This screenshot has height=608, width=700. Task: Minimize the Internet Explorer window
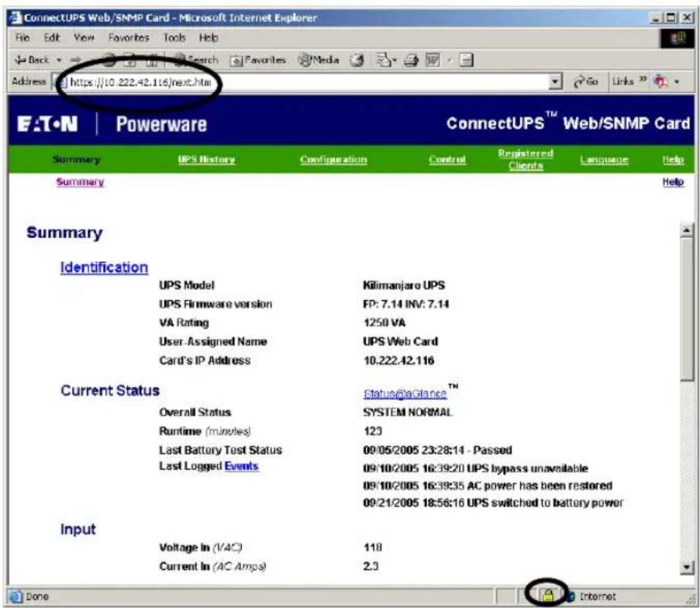coord(657,18)
